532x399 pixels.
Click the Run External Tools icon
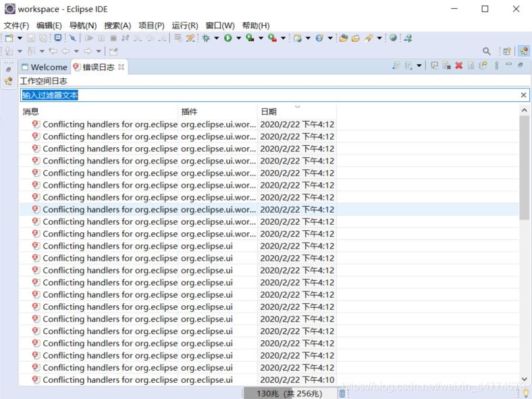tap(272, 38)
